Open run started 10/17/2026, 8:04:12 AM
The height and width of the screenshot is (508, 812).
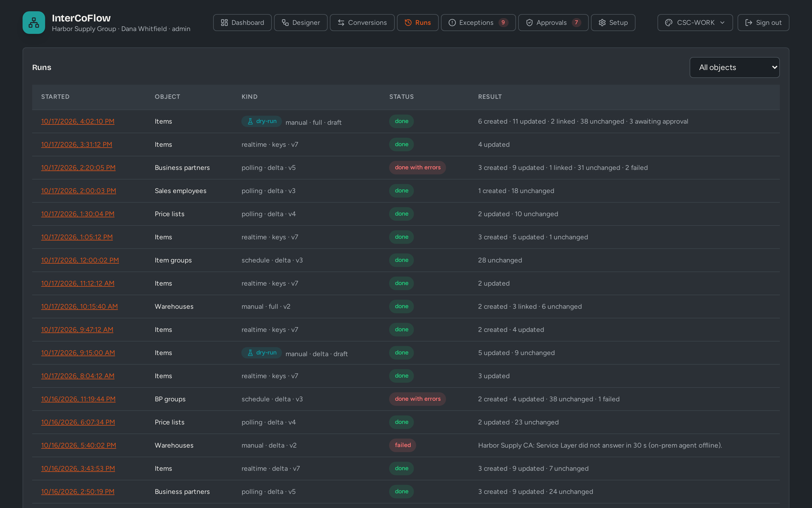pos(78,376)
